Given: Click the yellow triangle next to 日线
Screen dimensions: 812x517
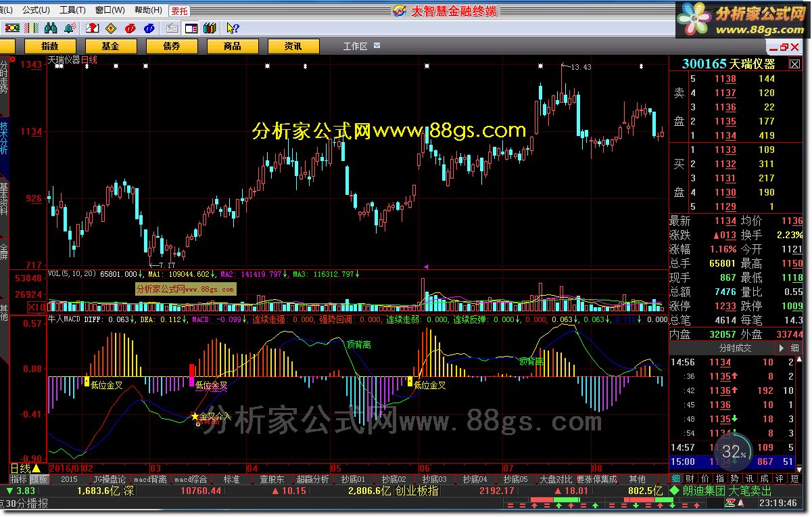Looking at the screenshot, I should (x=37, y=468).
